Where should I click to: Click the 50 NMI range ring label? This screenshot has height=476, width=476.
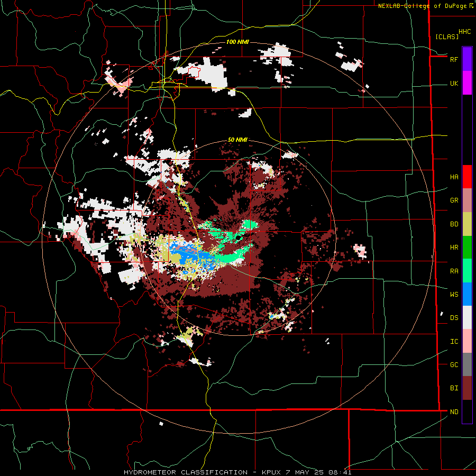click(x=237, y=140)
